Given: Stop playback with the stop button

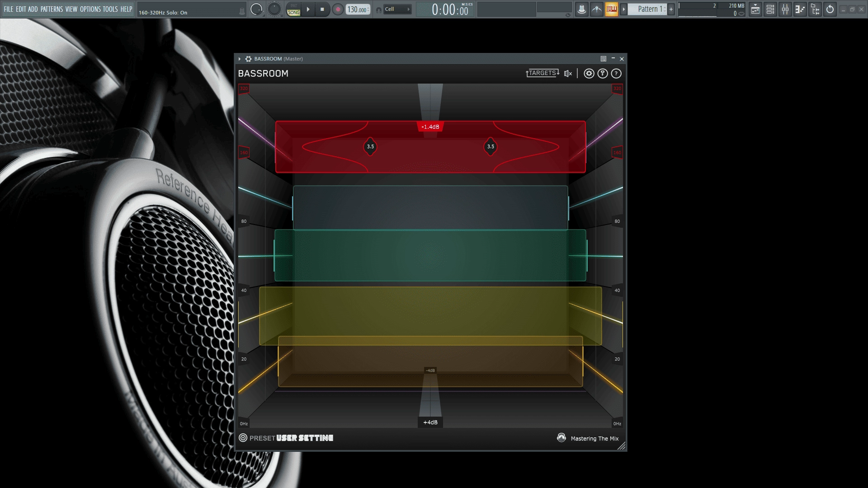Looking at the screenshot, I should (x=322, y=9).
